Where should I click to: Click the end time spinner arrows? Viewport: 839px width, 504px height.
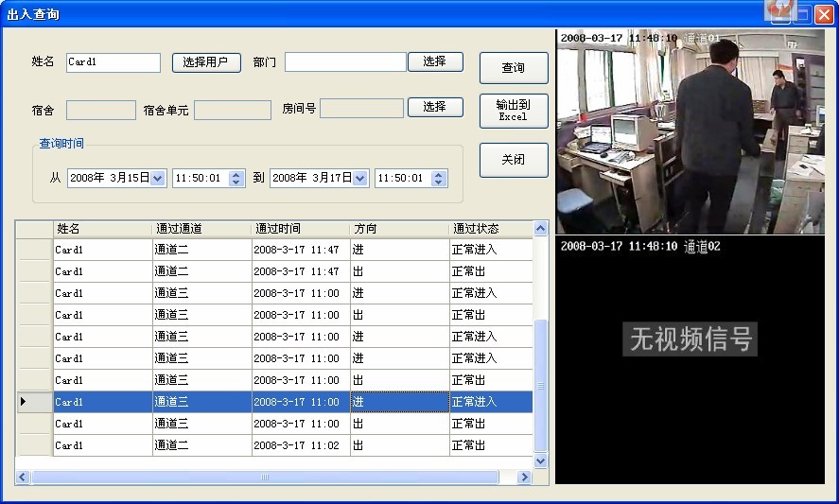[x=439, y=178]
